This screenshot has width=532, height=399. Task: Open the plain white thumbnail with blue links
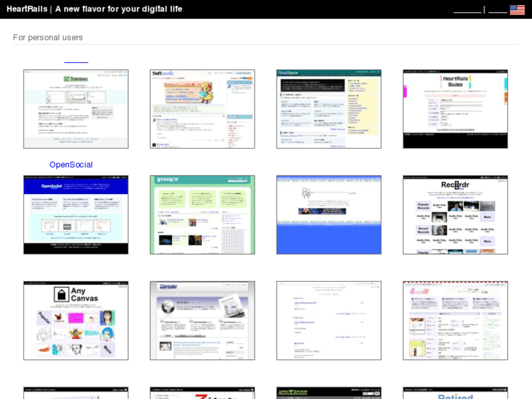coord(329,321)
